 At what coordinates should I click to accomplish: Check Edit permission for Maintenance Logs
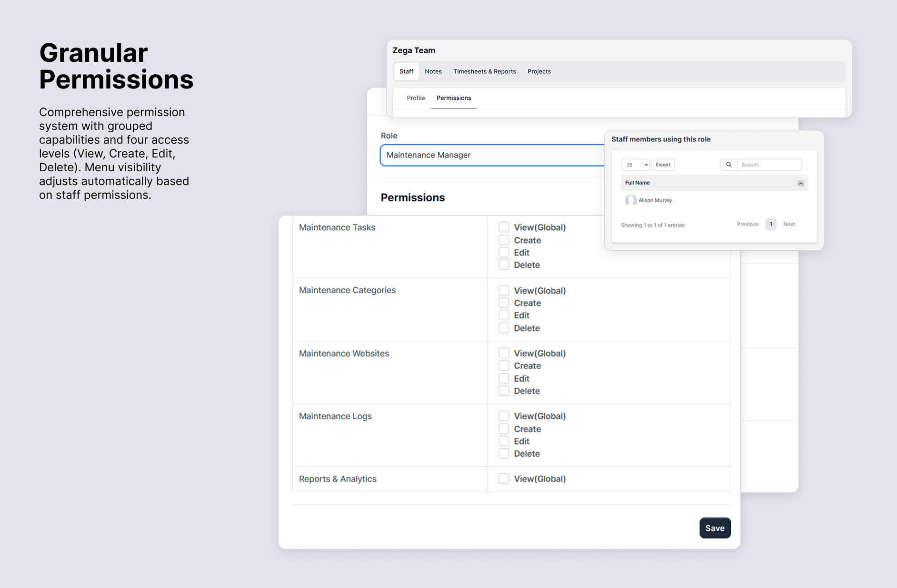[x=504, y=441]
